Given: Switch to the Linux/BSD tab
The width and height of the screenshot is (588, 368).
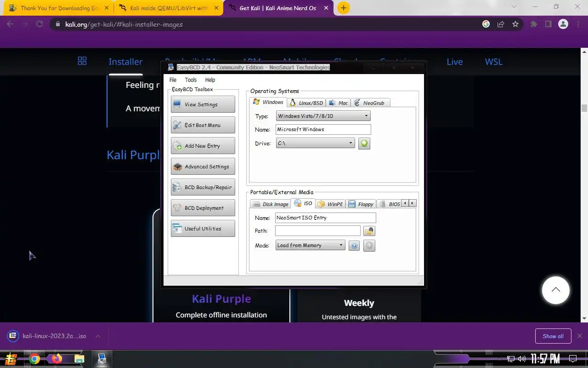Looking at the screenshot, I should [x=306, y=103].
